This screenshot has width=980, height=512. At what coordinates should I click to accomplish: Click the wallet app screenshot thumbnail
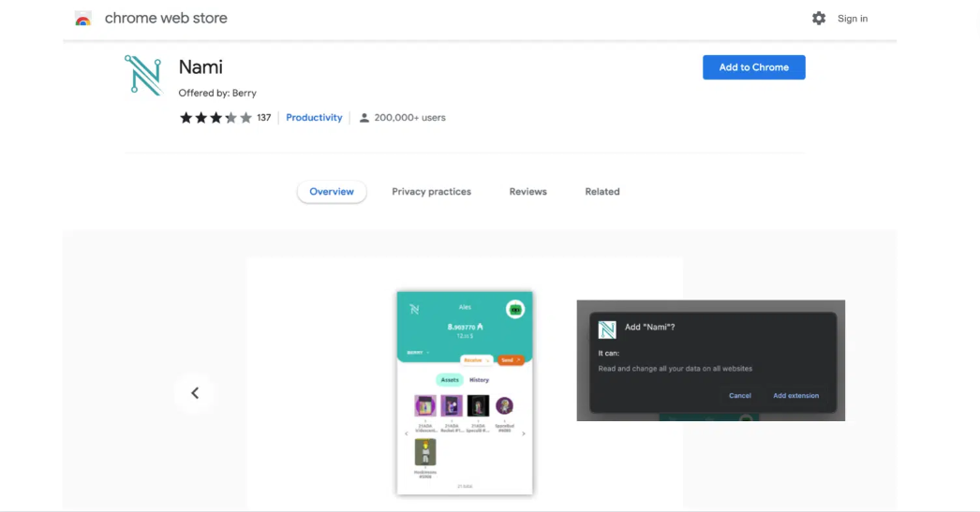[465, 393]
